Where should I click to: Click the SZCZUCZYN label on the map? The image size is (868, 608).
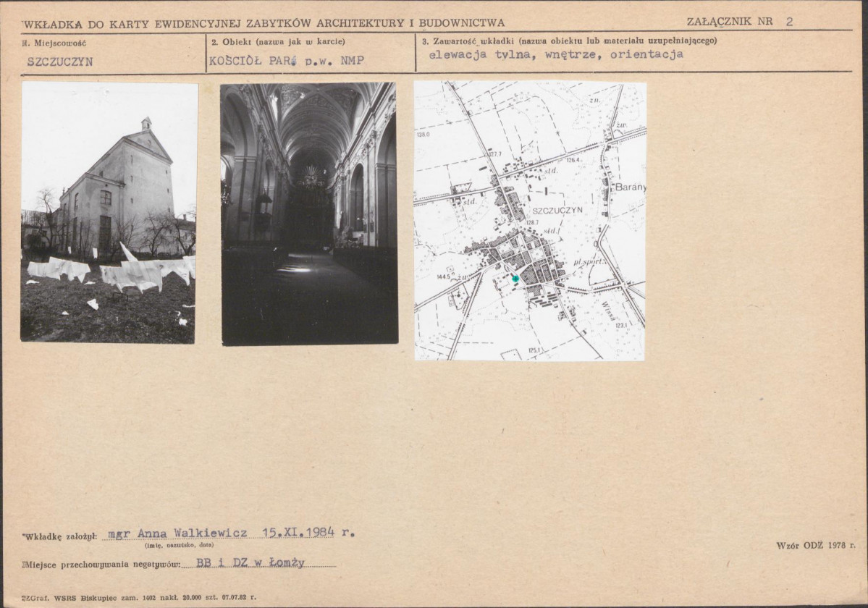pyautogui.click(x=558, y=210)
